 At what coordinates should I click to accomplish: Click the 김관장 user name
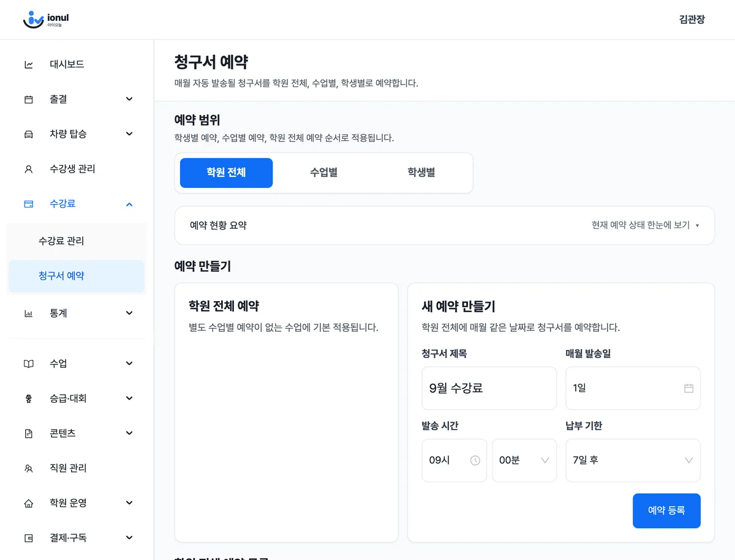(692, 20)
